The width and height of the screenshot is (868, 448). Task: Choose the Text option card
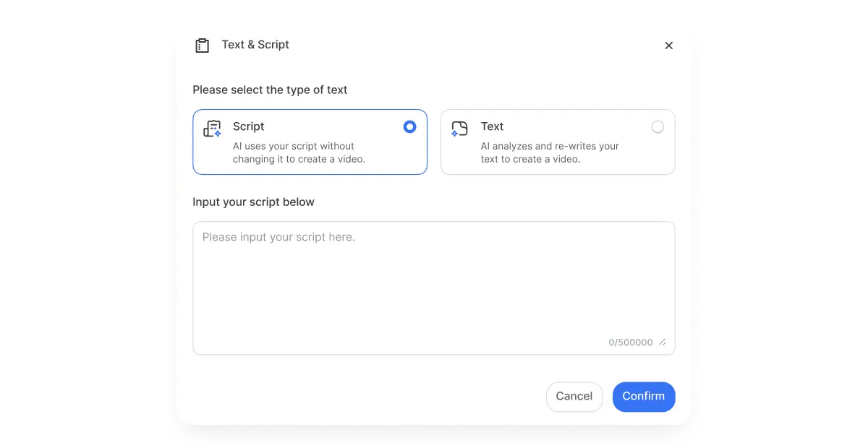click(x=557, y=142)
